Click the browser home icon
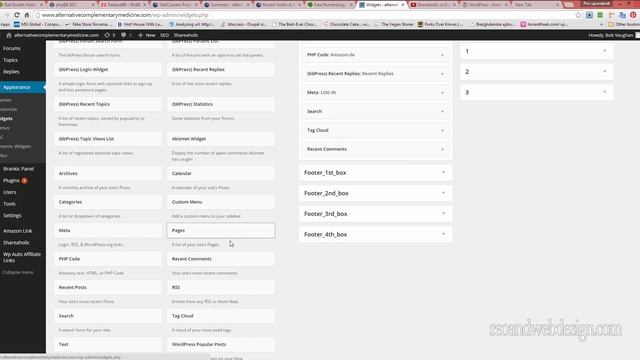Viewport: 640px width, 360px height. [x=27, y=15]
